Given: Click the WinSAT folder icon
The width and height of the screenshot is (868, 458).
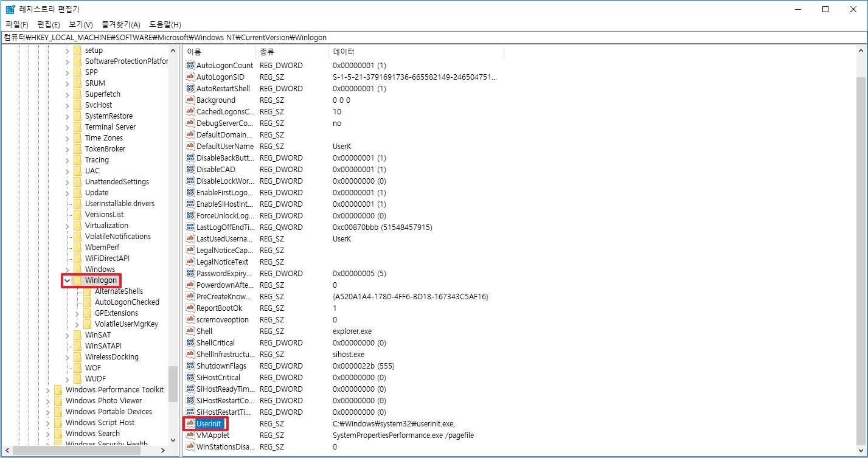Looking at the screenshot, I should pyautogui.click(x=77, y=335).
